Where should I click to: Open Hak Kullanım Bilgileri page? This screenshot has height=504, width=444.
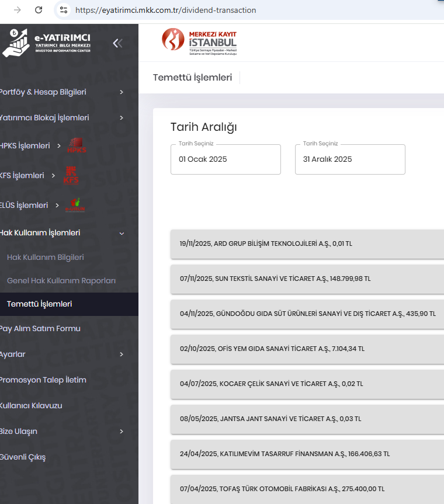[x=46, y=257]
